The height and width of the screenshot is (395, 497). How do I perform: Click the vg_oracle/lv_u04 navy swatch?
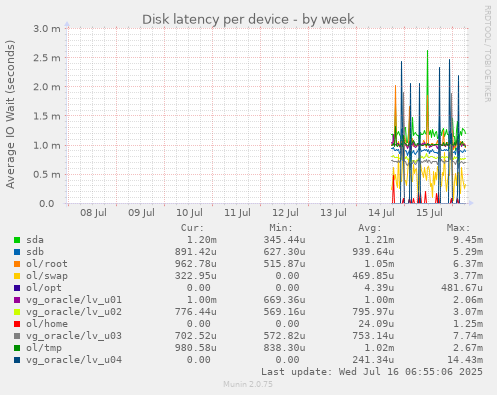[x=17, y=360]
